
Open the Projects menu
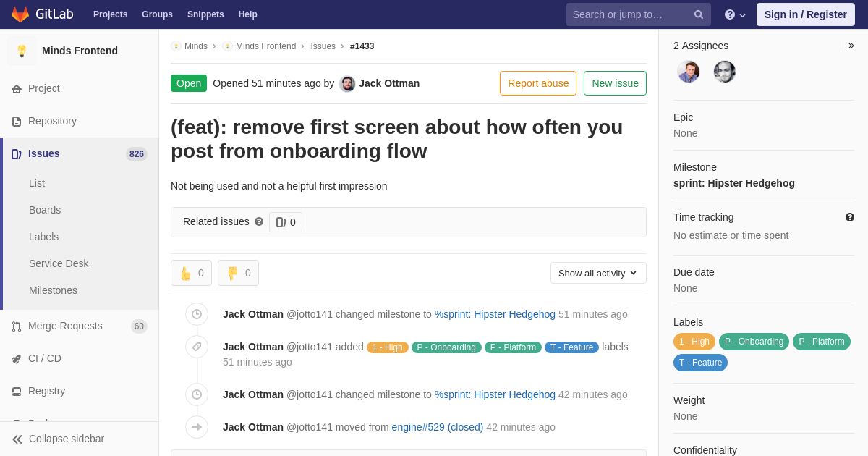(110, 14)
